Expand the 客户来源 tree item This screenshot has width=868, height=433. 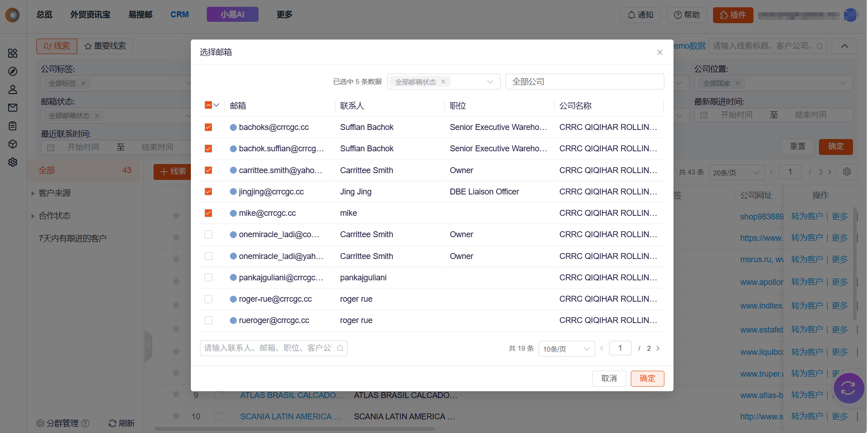(x=33, y=193)
